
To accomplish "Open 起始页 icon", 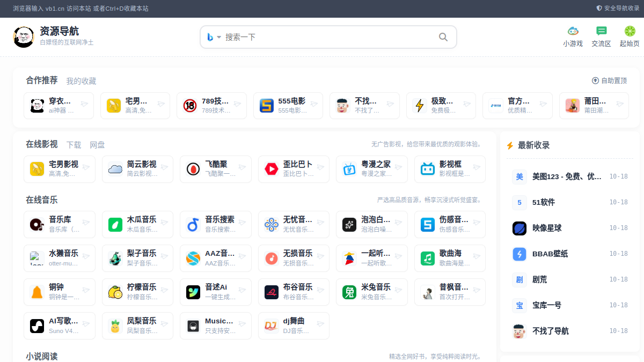I will pos(630,31).
